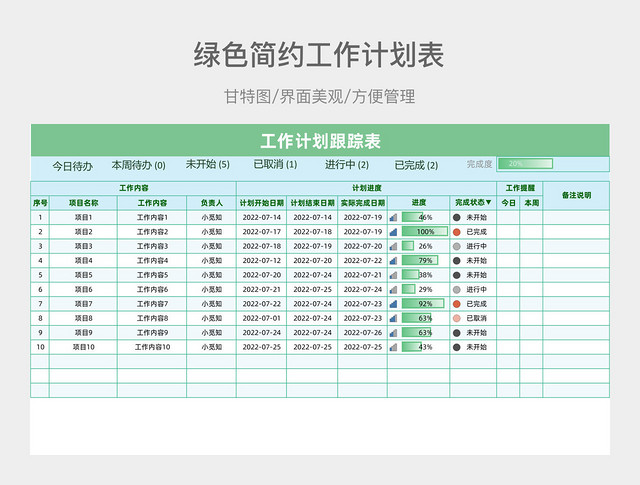Click the 序号 column header
The height and width of the screenshot is (485, 640).
40,203
